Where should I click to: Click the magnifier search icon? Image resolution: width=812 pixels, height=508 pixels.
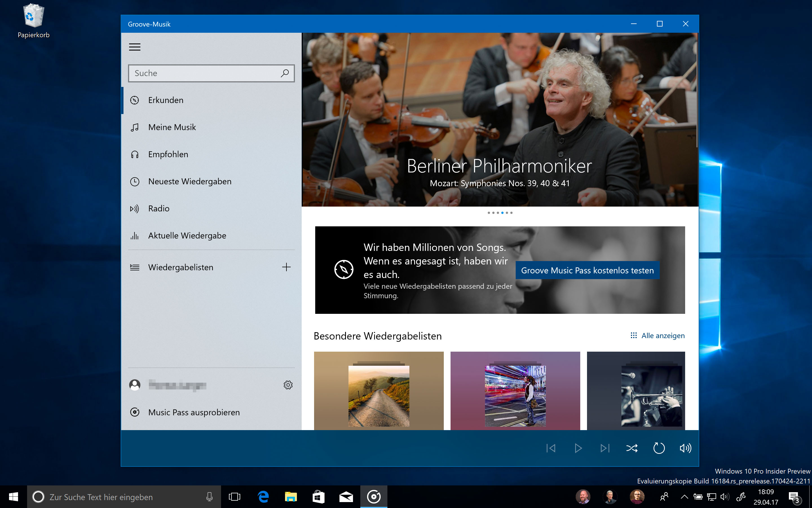(284, 73)
